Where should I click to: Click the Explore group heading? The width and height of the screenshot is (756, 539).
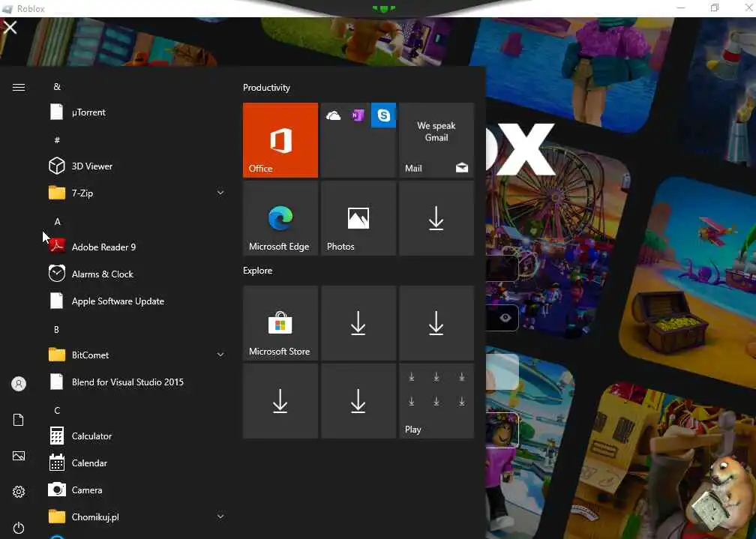tap(257, 271)
